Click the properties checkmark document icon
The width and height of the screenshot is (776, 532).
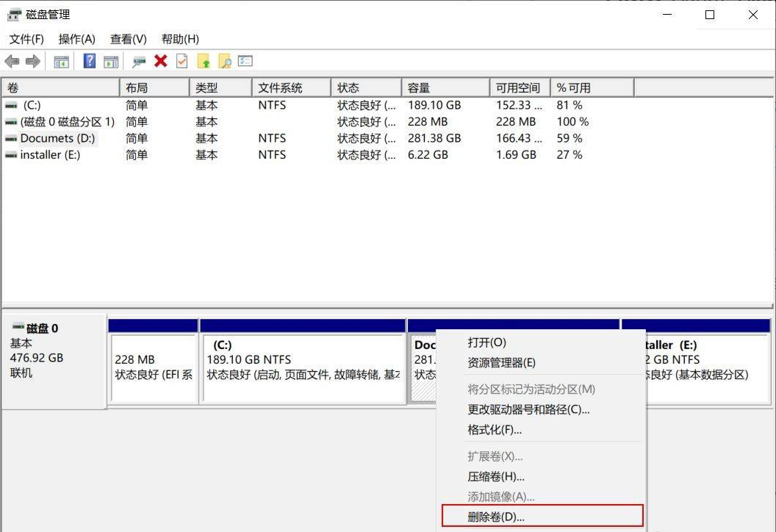(x=182, y=62)
